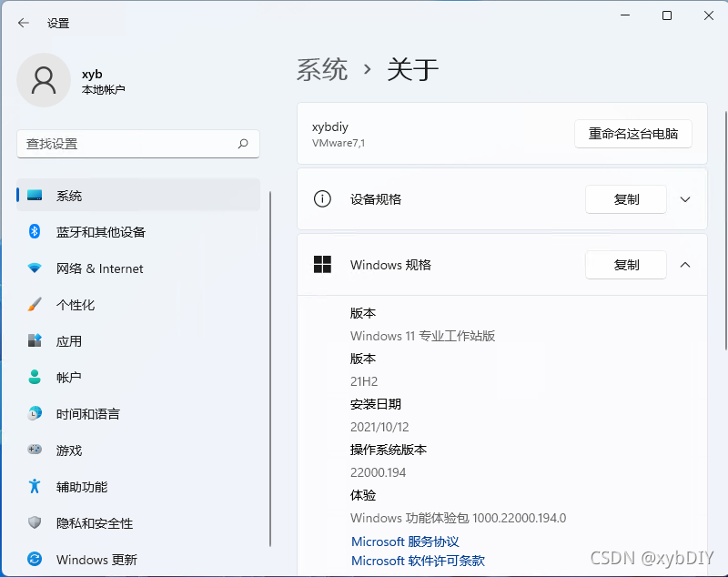
Task: Click the accessibility figure icon
Action: [x=35, y=486]
